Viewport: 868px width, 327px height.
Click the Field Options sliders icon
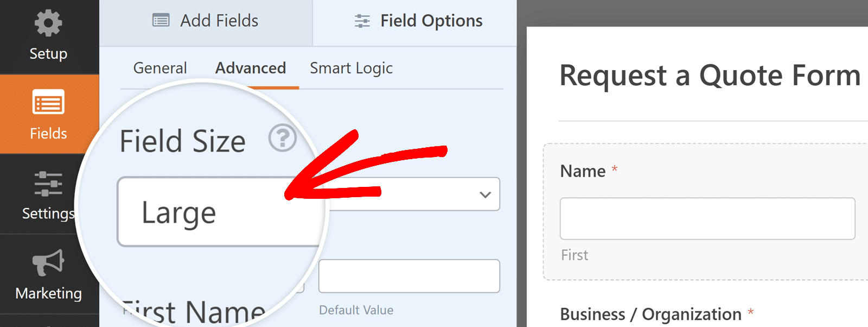(x=361, y=20)
